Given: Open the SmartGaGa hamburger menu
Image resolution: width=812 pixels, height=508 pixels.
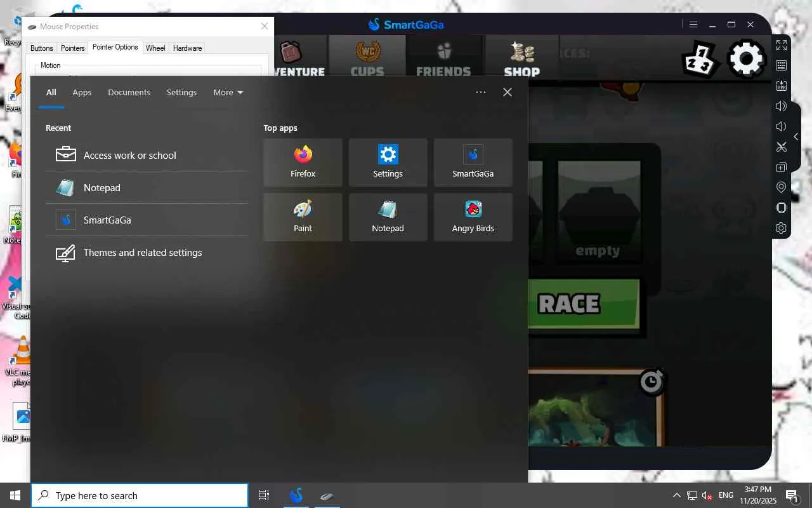Looking at the screenshot, I should (x=693, y=25).
